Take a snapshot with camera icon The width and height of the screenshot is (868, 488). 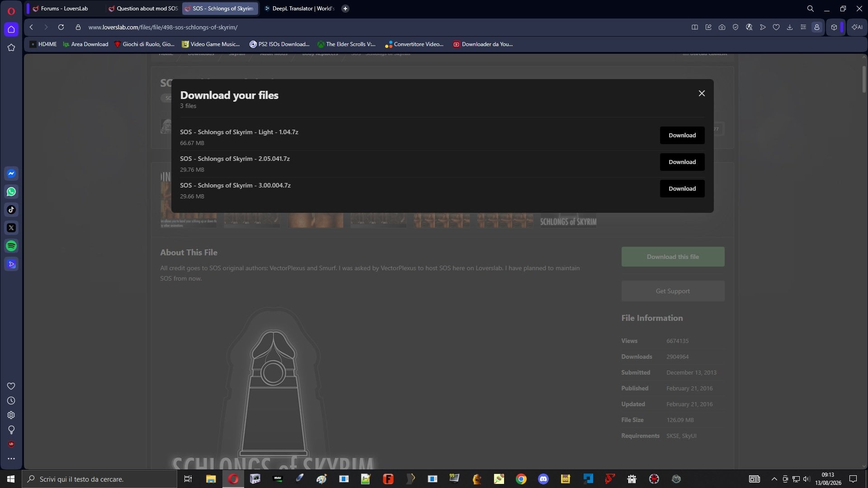pos(722,27)
